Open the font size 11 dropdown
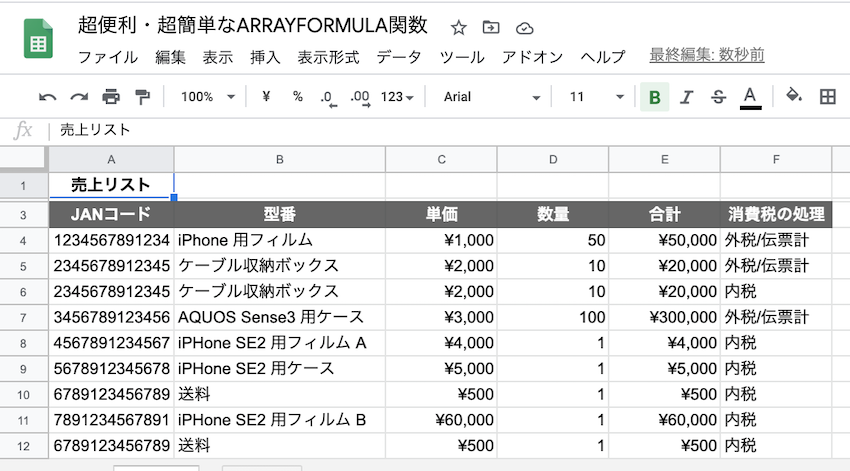The image size is (850, 471). [x=596, y=97]
